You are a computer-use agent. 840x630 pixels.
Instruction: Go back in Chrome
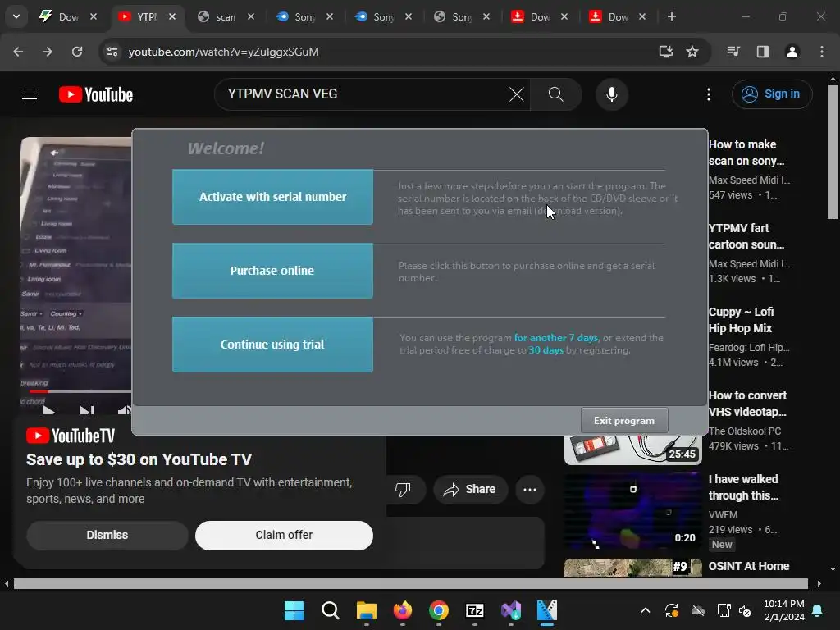[18, 52]
